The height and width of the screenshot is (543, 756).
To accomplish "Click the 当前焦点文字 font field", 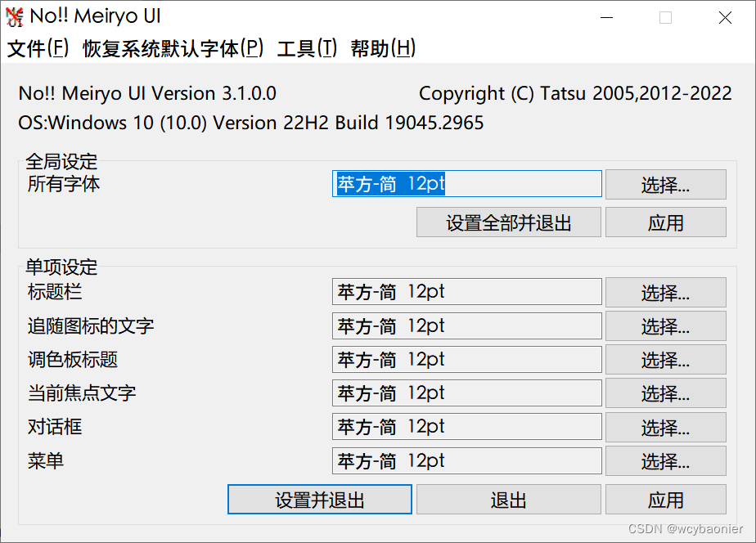I will click(466, 393).
